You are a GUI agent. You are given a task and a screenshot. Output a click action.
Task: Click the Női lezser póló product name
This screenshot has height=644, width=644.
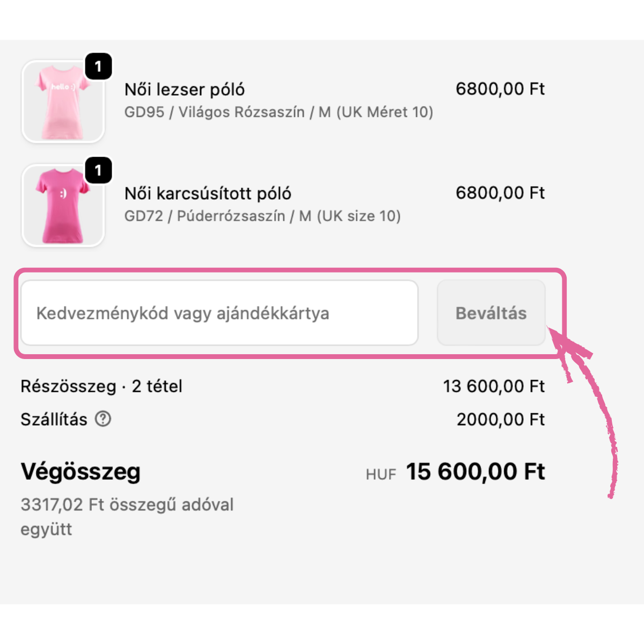[185, 90]
